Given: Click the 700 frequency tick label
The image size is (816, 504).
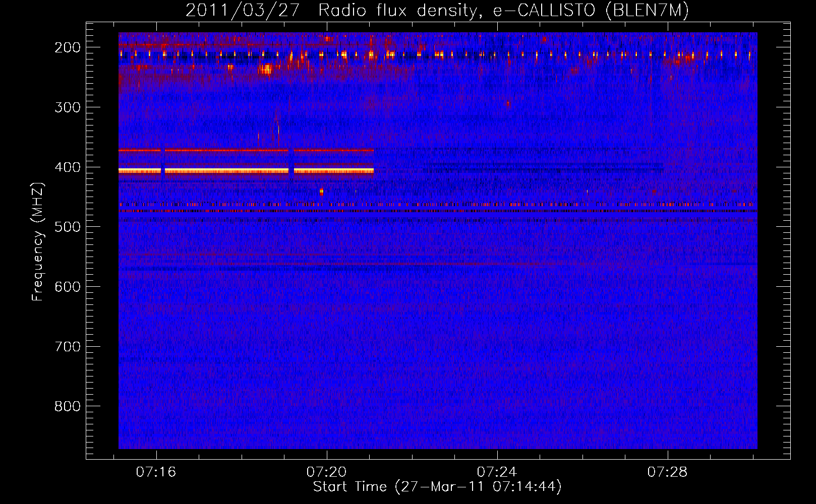Looking at the screenshot, I should click(x=68, y=347).
